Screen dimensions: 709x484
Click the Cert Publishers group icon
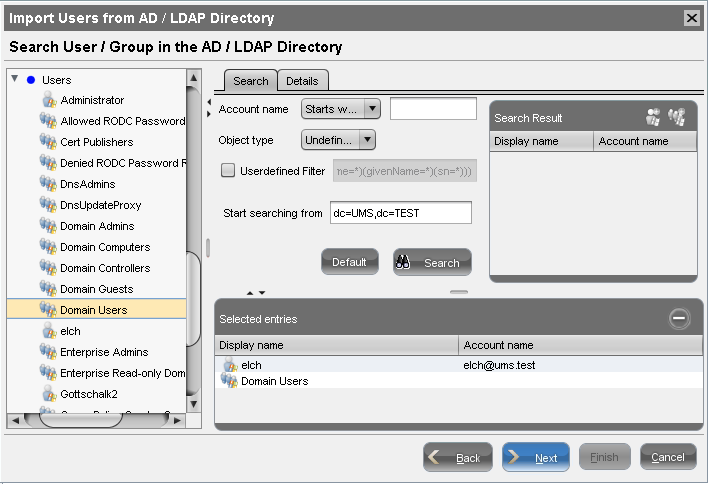48,142
